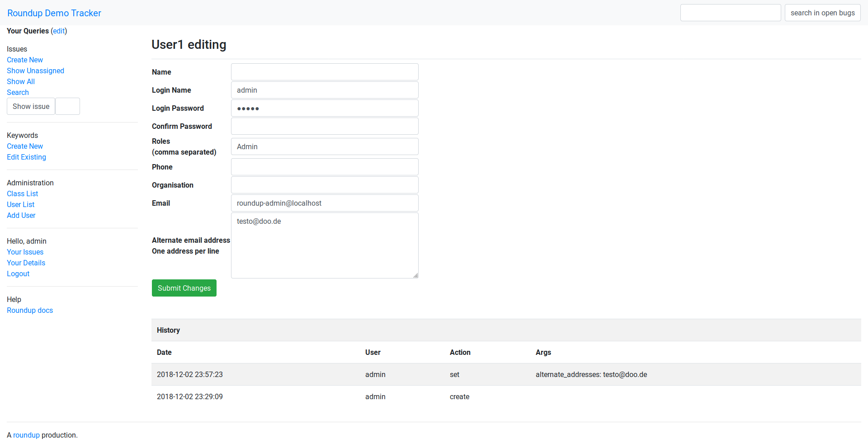Screen dimensions: 868x448
Task: Click the Alternate email address textarea
Action: coord(325,245)
